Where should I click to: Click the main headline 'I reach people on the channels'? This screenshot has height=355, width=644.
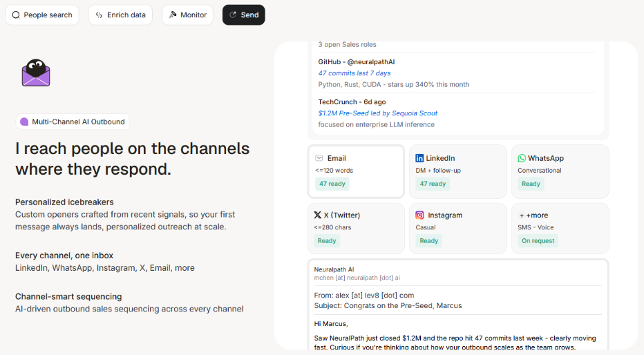coord(132,148)
